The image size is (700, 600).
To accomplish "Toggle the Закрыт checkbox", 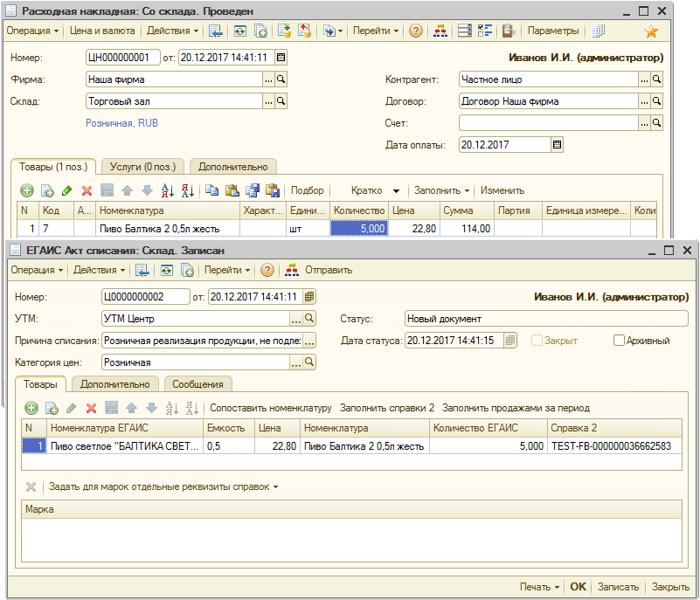I will 537,341.
